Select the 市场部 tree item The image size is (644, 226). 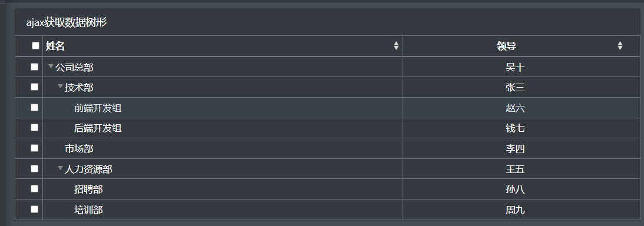click(x=79, y=148)
